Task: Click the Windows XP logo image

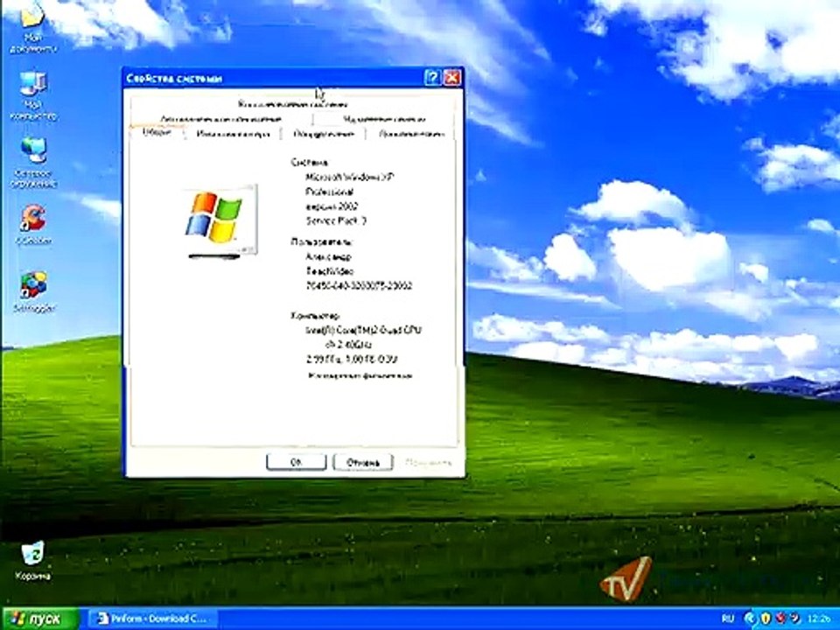Action: coord(220,220)
